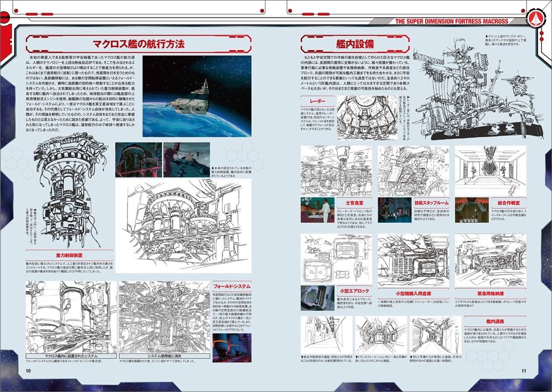
Task: Click the 'フォールド・システム' red label
Action: [231, 286]
